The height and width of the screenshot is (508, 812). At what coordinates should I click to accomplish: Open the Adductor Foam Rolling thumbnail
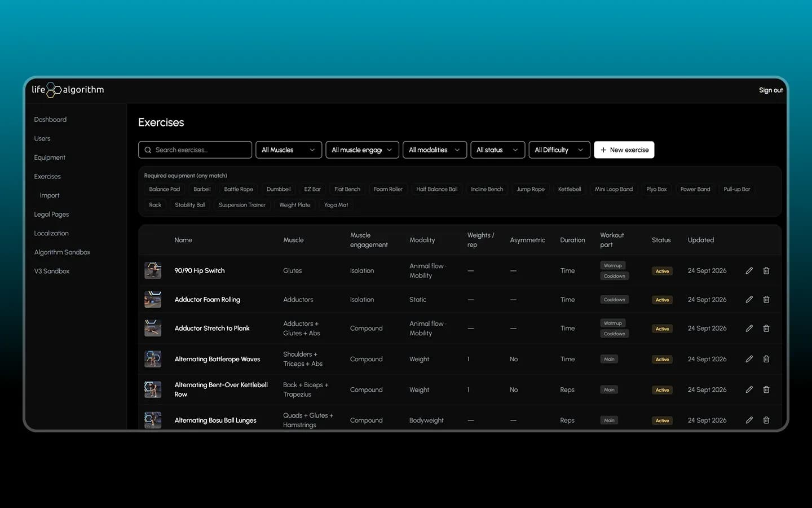(x=153, y=299)
